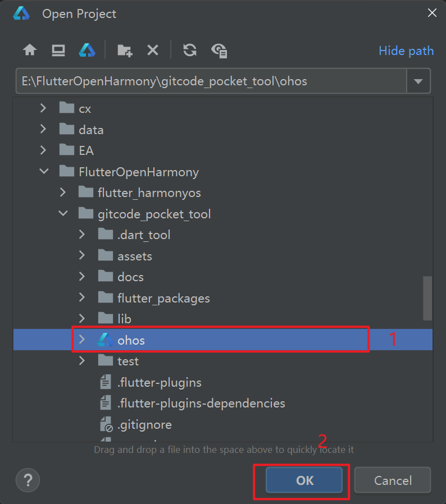The image size is (446, 504).
Task: Close the Open Project dialog
Action: tap(432, 13)
